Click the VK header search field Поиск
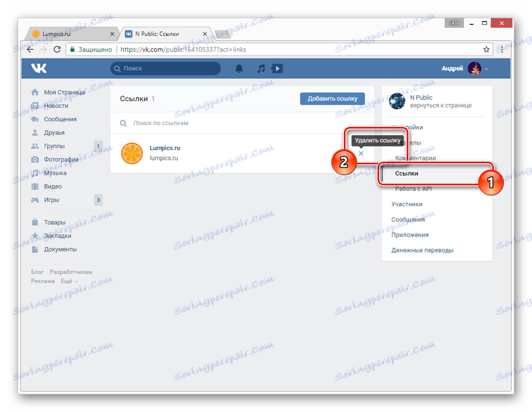 tap(166, 68)
